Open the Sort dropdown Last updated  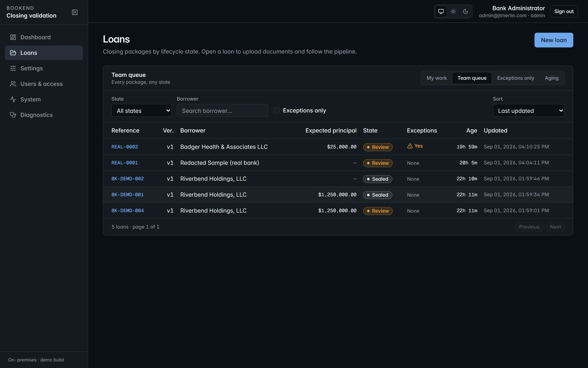click(528, 111)
